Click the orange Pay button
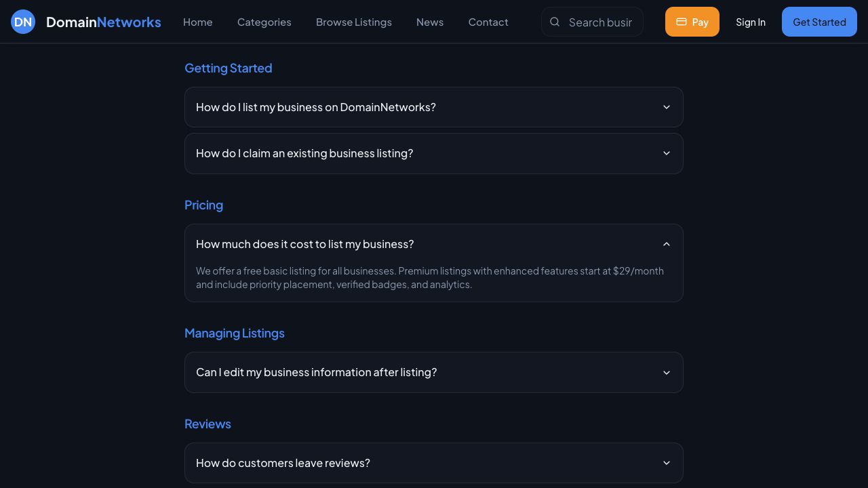Screen dimensions: 868x488 tap(692, 22)
